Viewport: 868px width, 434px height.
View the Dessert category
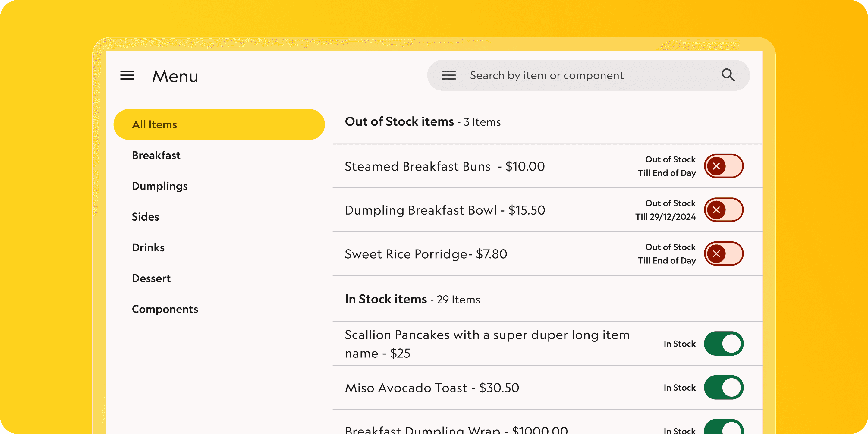click(x=151, y=278)
